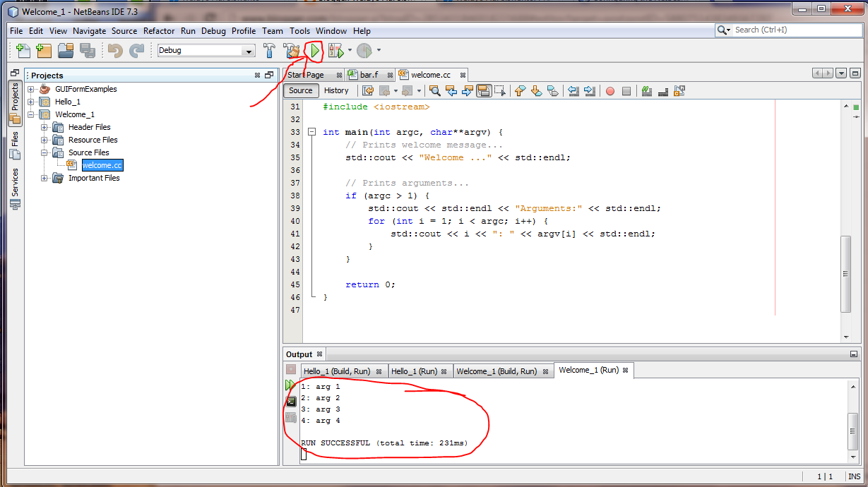This screenshot has height=487, width=868.
Task: Close the welcome.cc editor tab
Action: (x=463, y=75)
